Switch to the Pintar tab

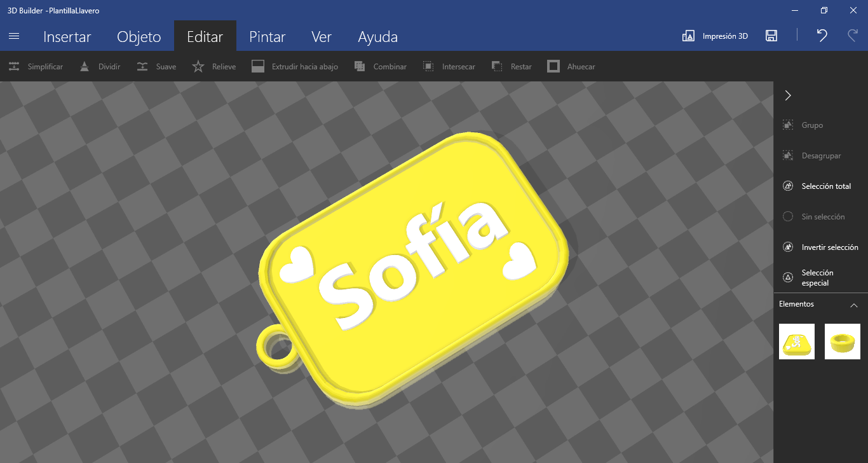(267, 36)
